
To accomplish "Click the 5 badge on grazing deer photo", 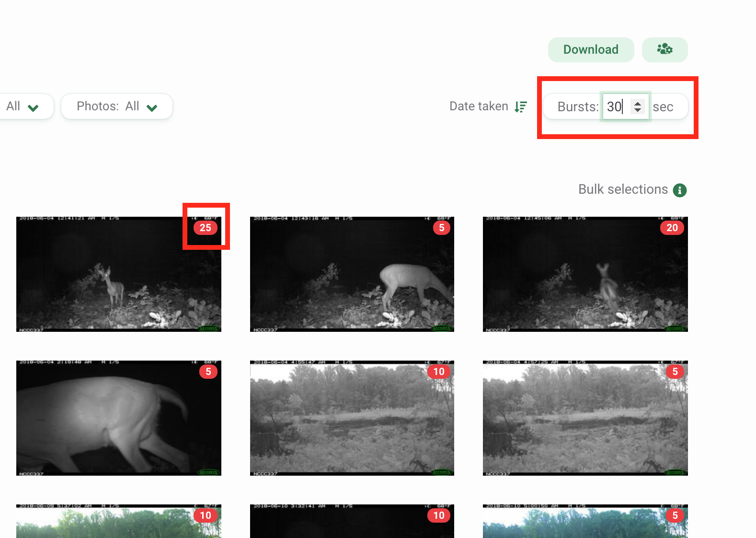I will 442,228.
